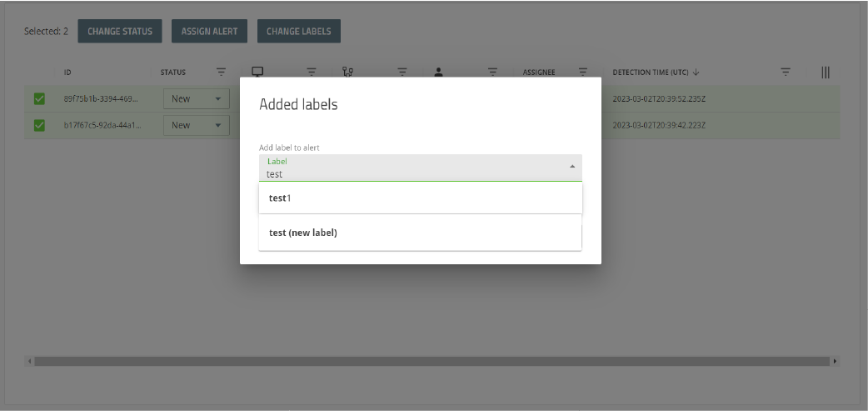Viewport: 868px width, 411px height.
Task: Collapse the Label dropdown arrow
Action: 572,167
